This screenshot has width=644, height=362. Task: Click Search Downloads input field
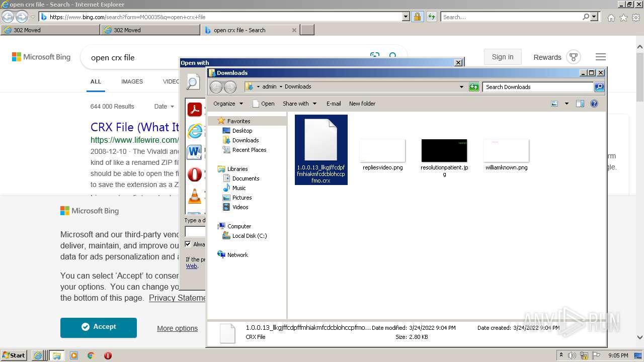[538, 87]
